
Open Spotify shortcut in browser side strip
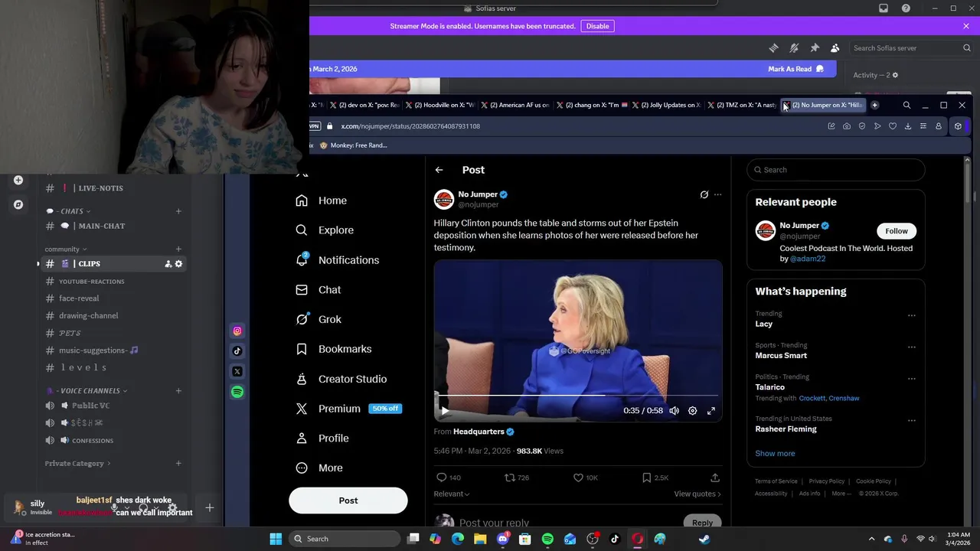(x=237, y=392)
